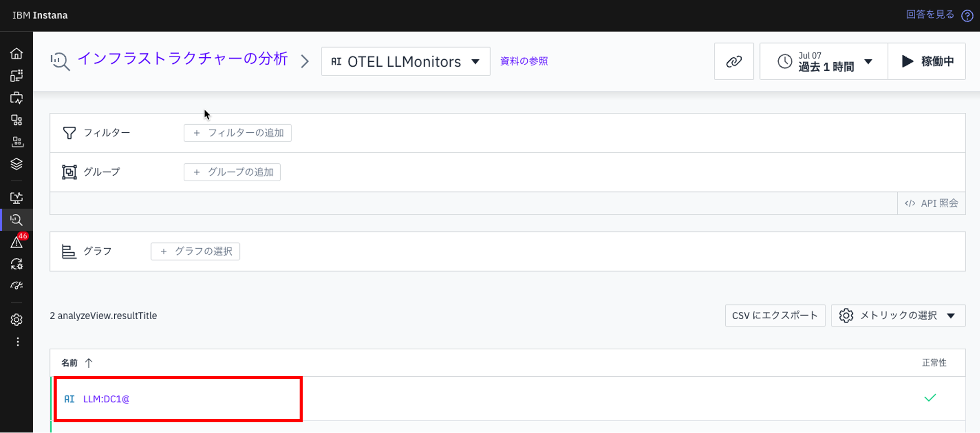Click CSV にエクスポート button
Viewport: 980px width, 433px height.
(775, 316)
